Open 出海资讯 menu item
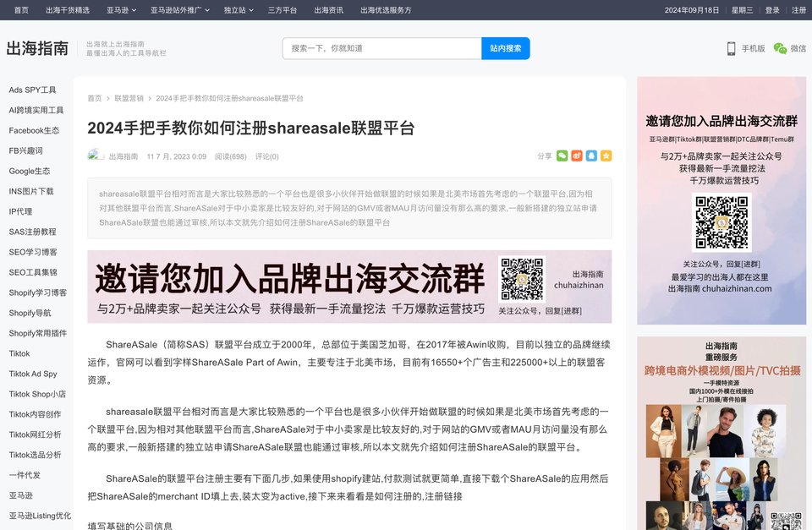This screenshot has height=530, width=812. click(x=328, y=10)
